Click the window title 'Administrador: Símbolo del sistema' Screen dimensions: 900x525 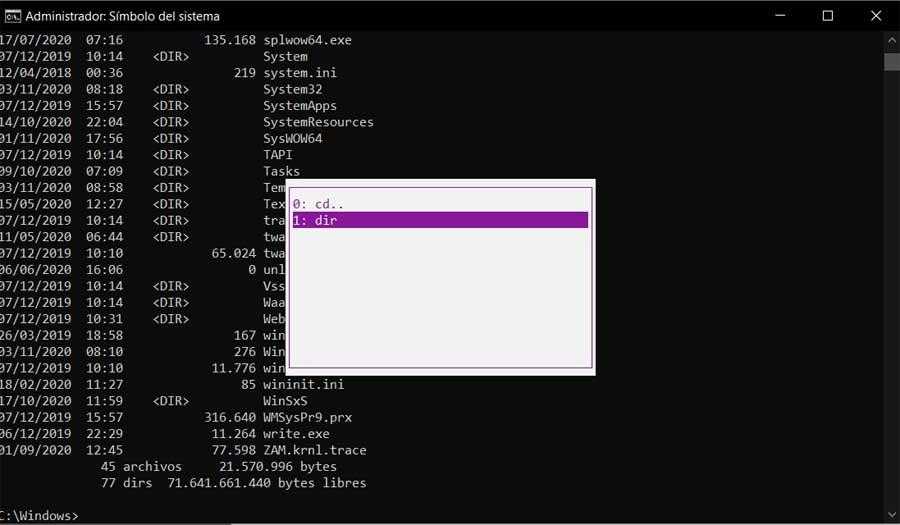[x=123, y=16]
